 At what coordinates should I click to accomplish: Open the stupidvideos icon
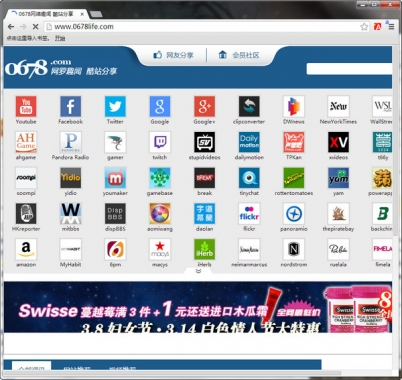(x=204, y=142)
